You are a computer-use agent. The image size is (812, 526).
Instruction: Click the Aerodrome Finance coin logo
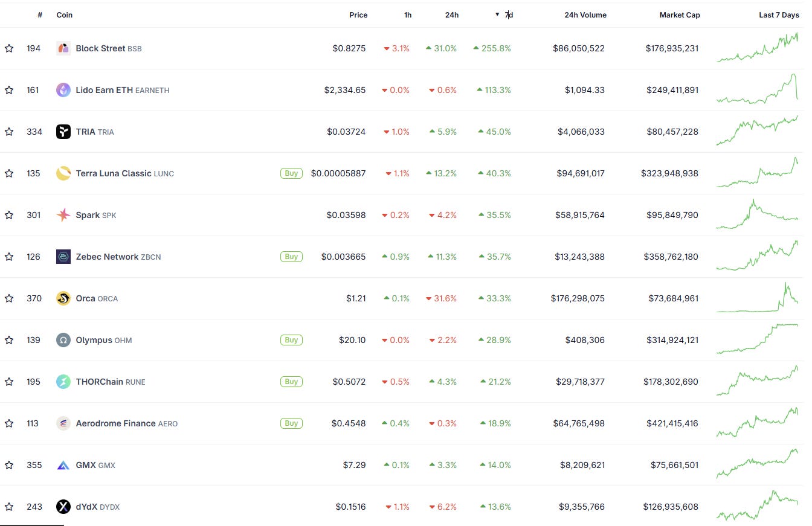(63, 423)
